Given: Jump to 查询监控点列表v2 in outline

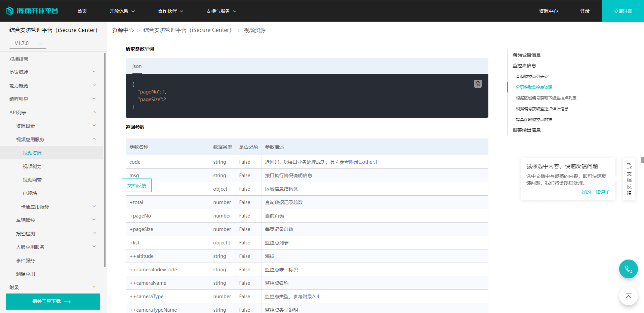Looking at the screenshot, I should point(532,76).
